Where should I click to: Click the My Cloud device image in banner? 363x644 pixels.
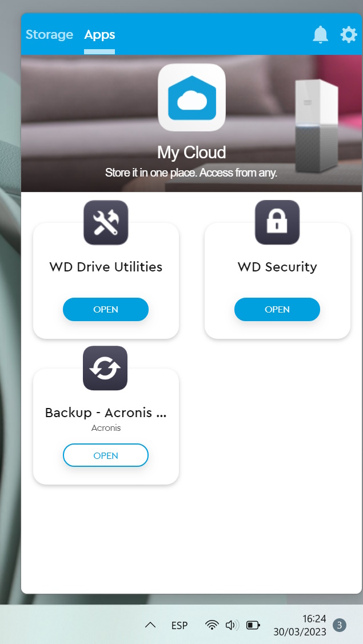tap(317, 126)
